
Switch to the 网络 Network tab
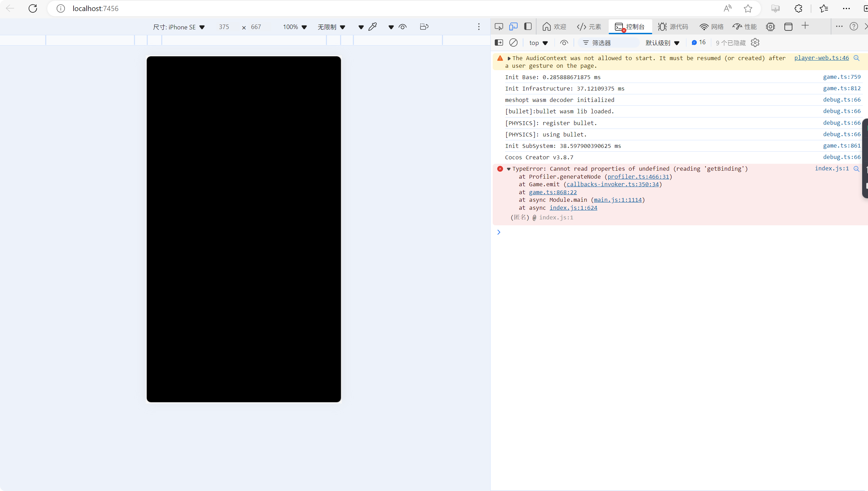pos(711,27)
